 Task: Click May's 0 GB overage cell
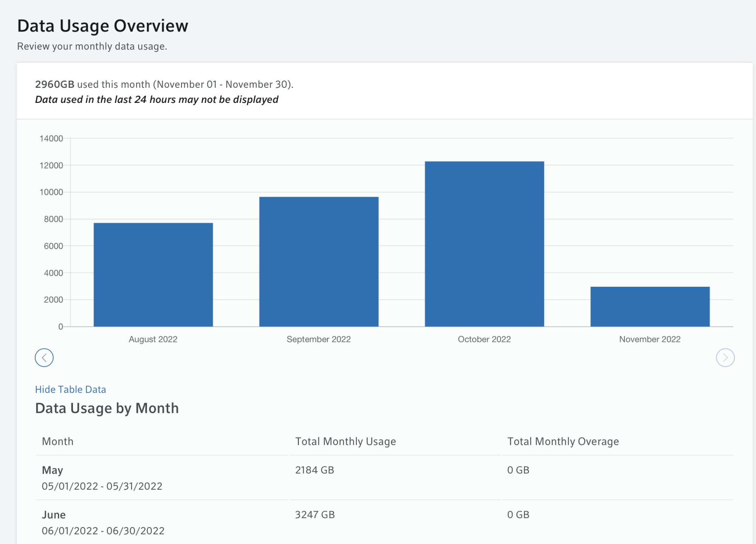[x=518, y=470]
